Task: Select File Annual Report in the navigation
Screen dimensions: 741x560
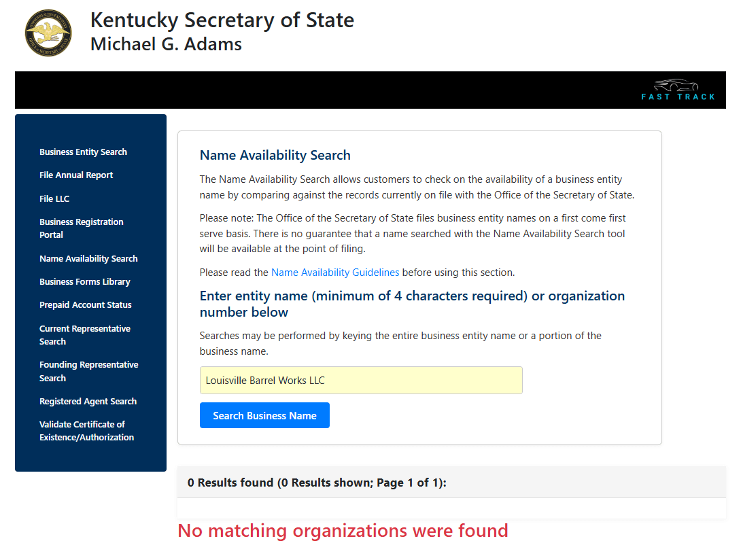Action: click(x=76, y=175)
